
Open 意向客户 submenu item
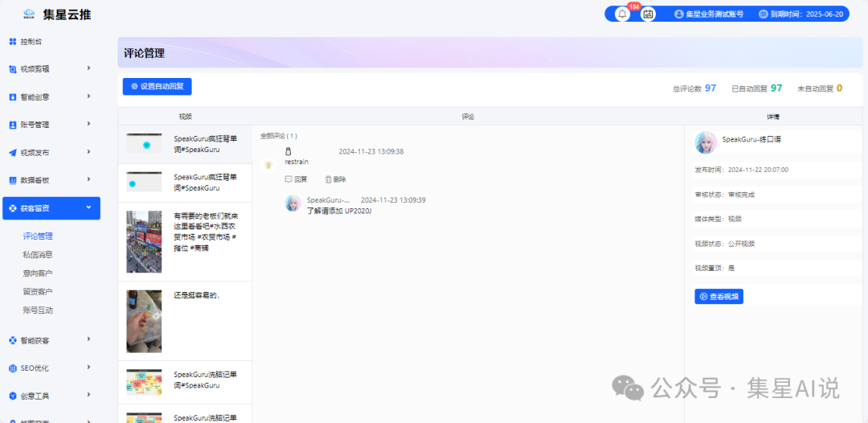point(38,273)
